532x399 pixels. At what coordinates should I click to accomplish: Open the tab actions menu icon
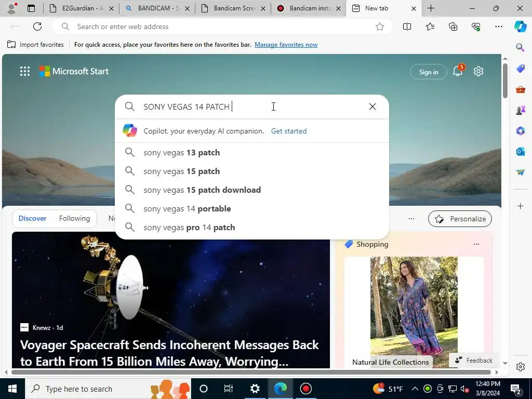point(31,8)
